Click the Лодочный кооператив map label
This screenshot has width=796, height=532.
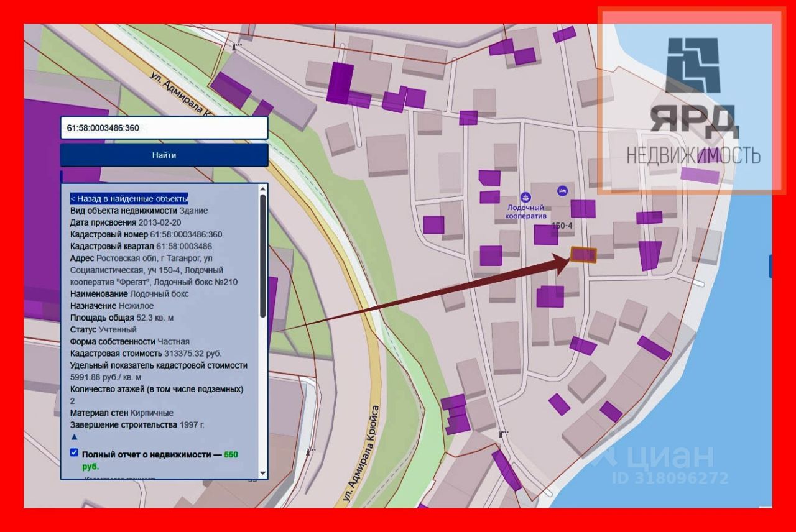click(525, 212)
